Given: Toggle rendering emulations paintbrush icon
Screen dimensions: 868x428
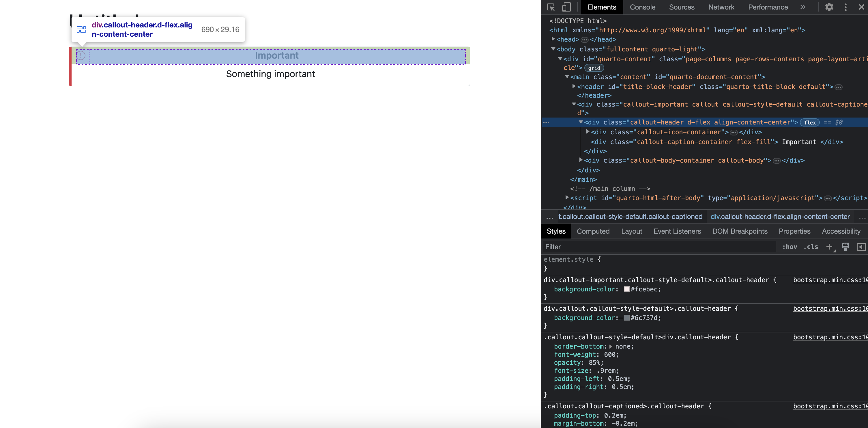Looking at the screenshot, I should click(845, 247).
